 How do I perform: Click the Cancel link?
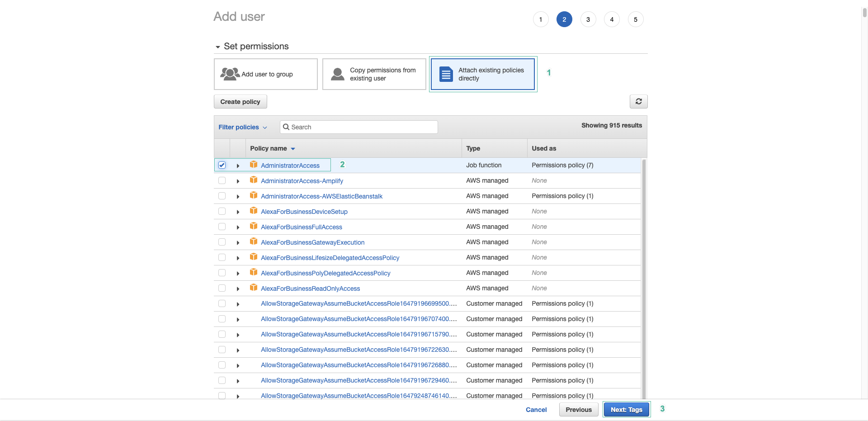pyautogui.click(x=536, y=410)
